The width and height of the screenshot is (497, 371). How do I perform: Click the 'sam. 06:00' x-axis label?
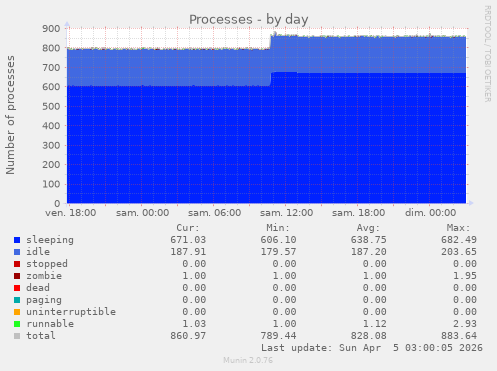pos(214,213)
